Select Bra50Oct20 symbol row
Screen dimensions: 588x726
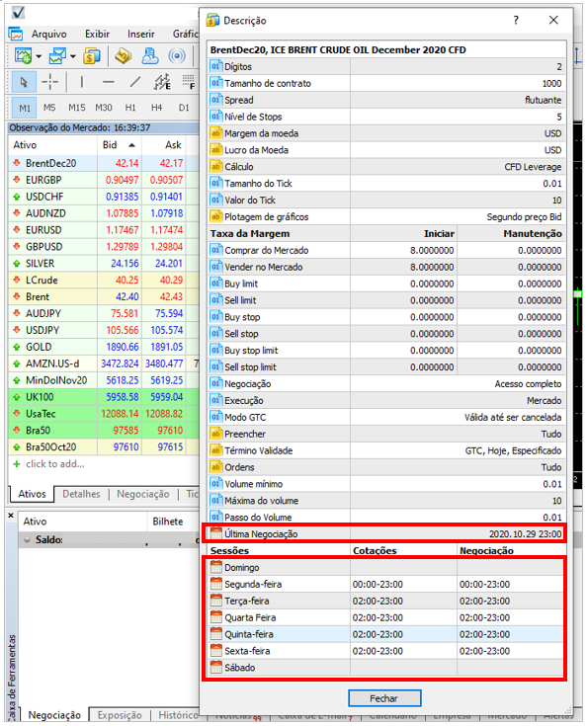[x=103, y=446]
